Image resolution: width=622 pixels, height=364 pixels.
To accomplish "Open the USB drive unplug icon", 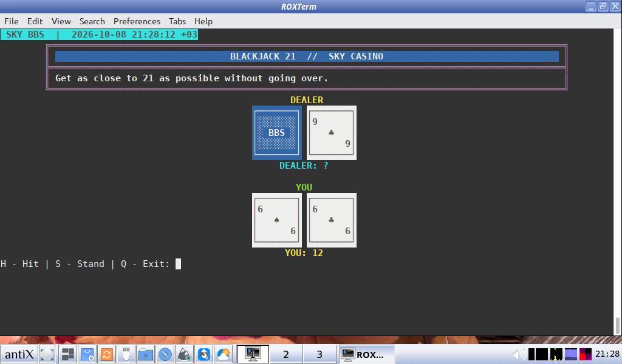I will [x=126, y=354].
